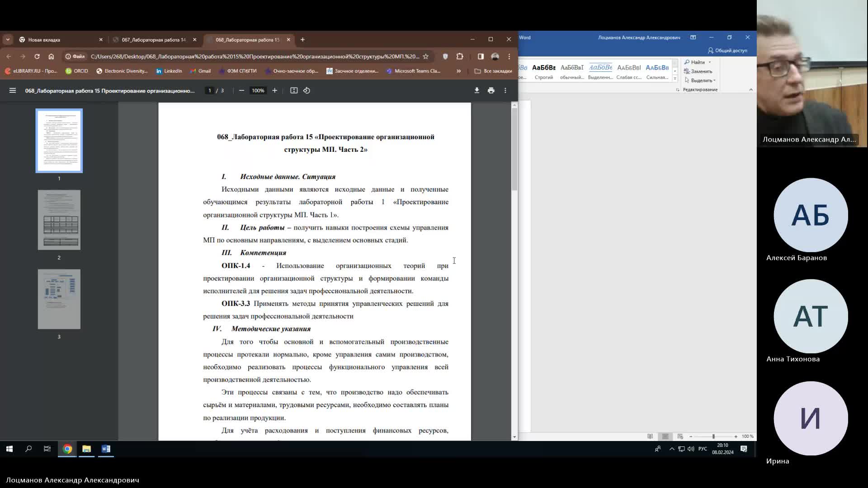Click the PDF page number field
Image resolution: width=868 pixels, height=488 pixels.
[209, 90]
